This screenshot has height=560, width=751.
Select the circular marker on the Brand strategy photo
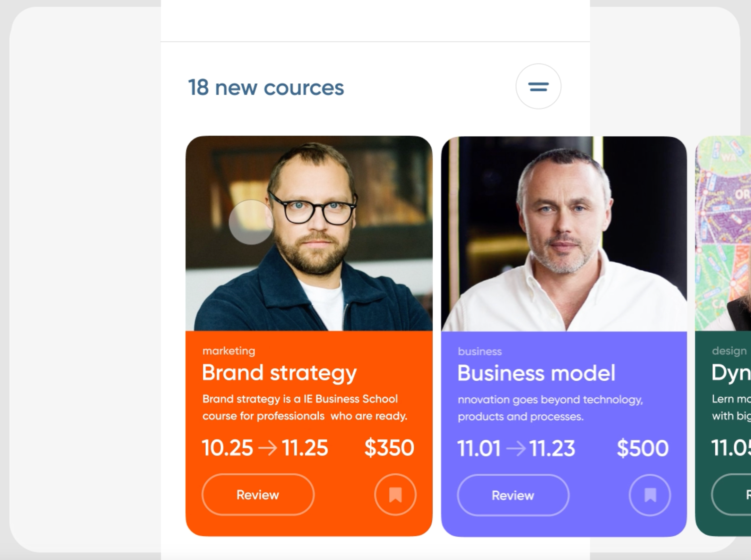coord(251,222)
